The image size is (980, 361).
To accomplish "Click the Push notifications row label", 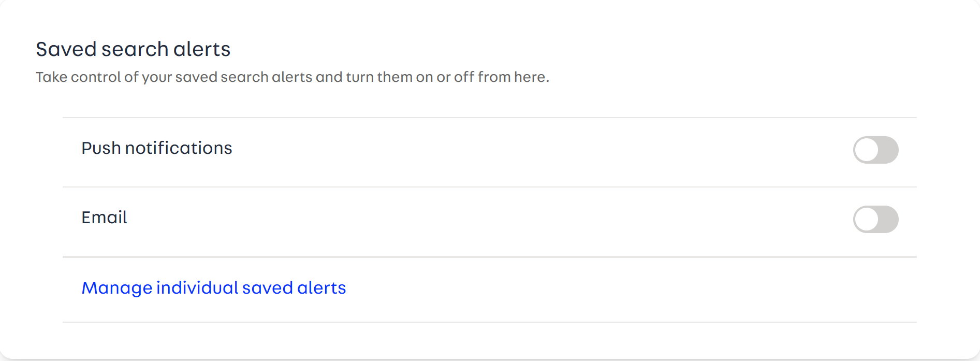I will tap(156, 148).
